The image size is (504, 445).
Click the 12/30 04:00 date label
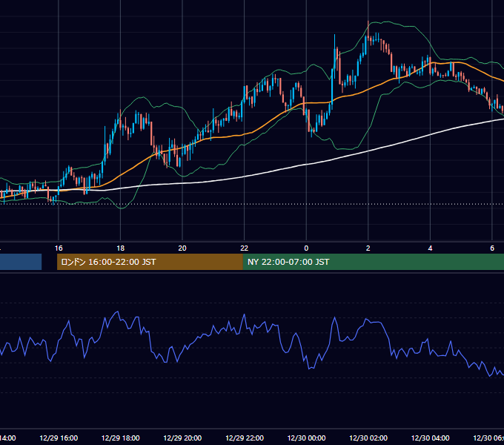[x=430, y=438]
